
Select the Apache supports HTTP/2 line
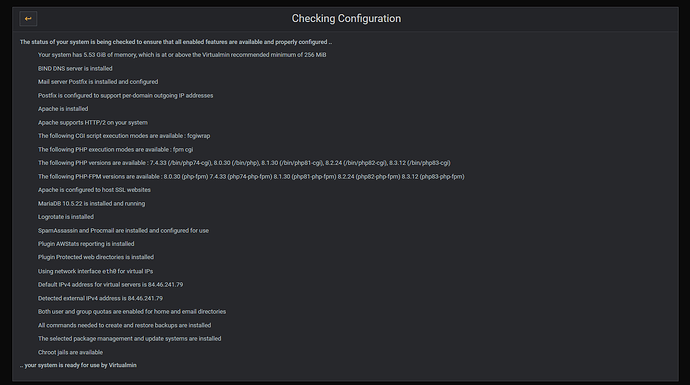point(92,123)
